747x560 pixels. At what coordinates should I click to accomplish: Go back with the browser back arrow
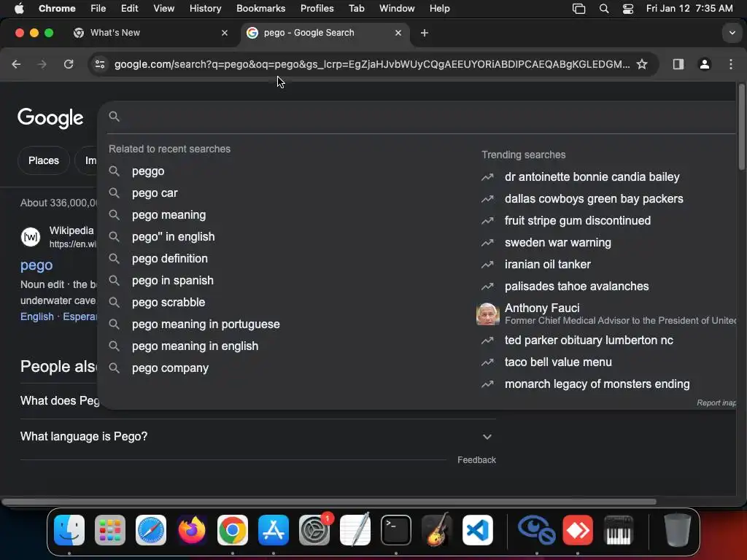[x=16, y=64]
